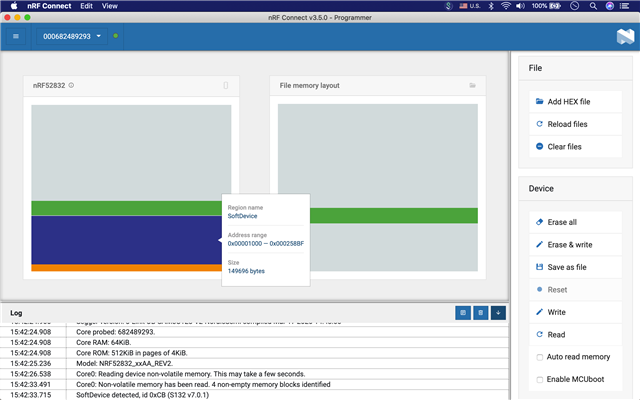Click size value 149696 bytes
640x400 pixels.
246,271
